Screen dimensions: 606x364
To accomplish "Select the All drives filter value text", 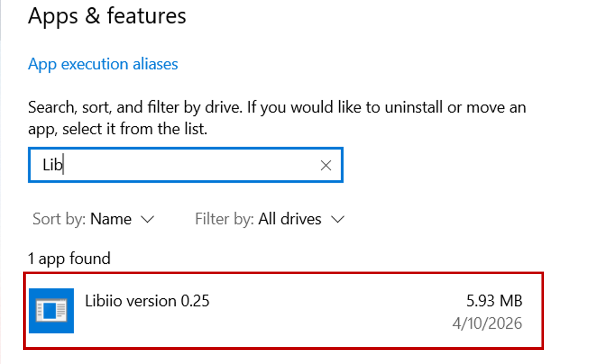I will [x=290, y=219].
